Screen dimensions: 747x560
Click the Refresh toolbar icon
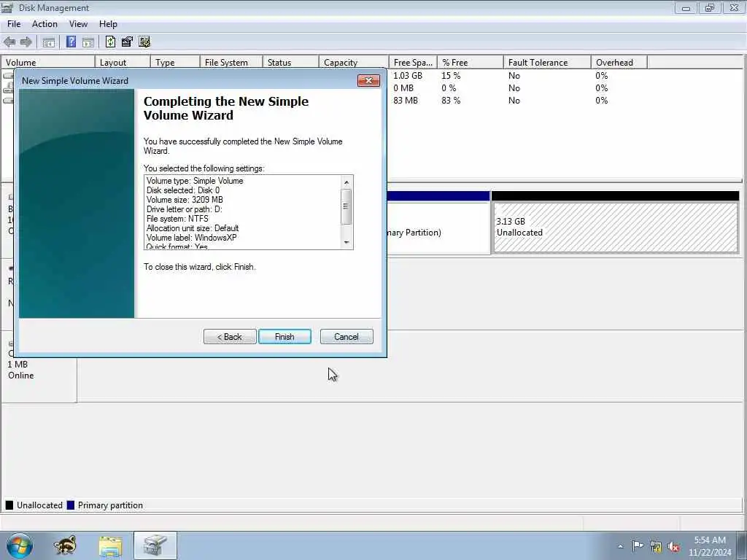tap(111, 42)
